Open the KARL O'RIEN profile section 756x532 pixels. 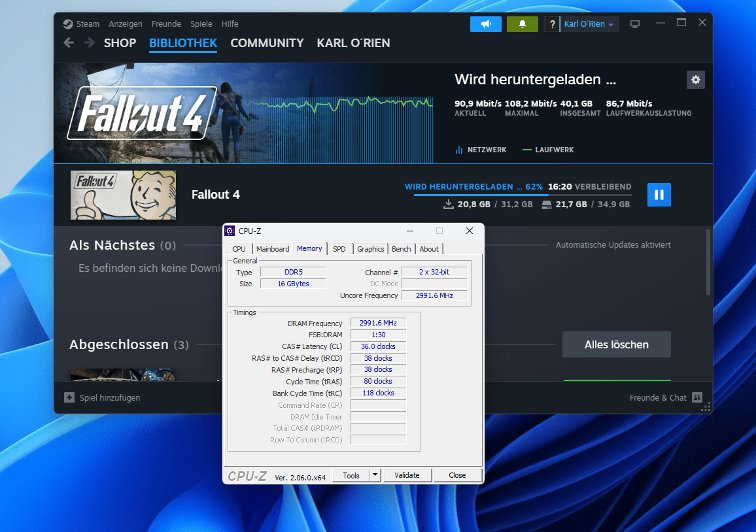pyautogui.click(x=353, y=43)
